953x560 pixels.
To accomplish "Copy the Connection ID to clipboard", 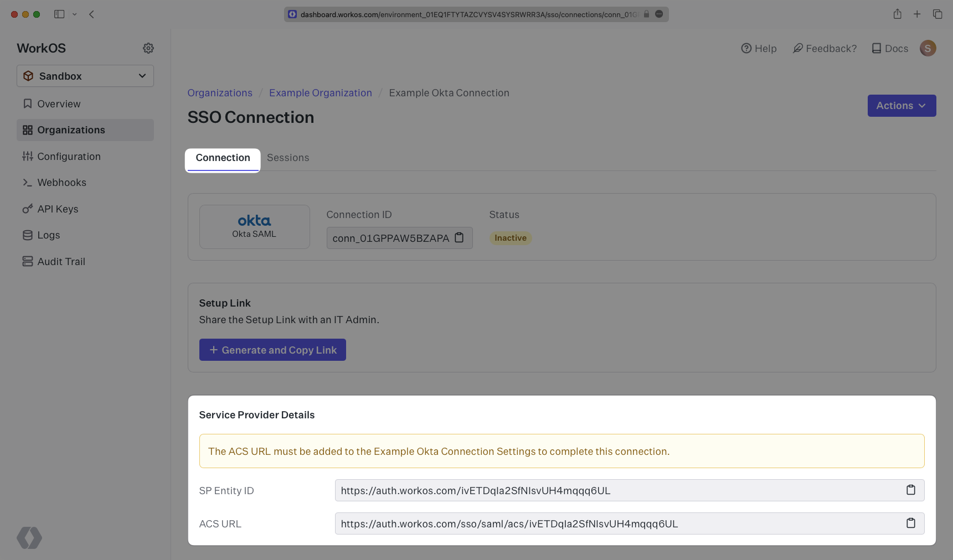I will tap(459, 237).
